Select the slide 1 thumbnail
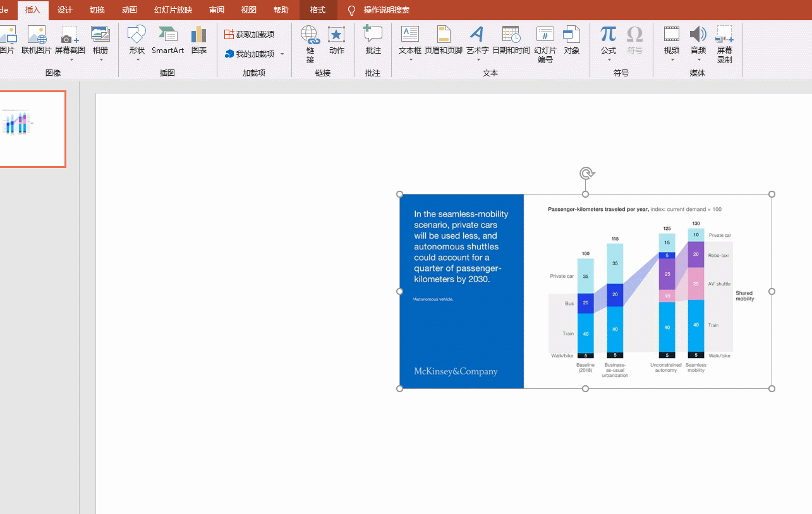The image size is (812, 514). [32, 129]
